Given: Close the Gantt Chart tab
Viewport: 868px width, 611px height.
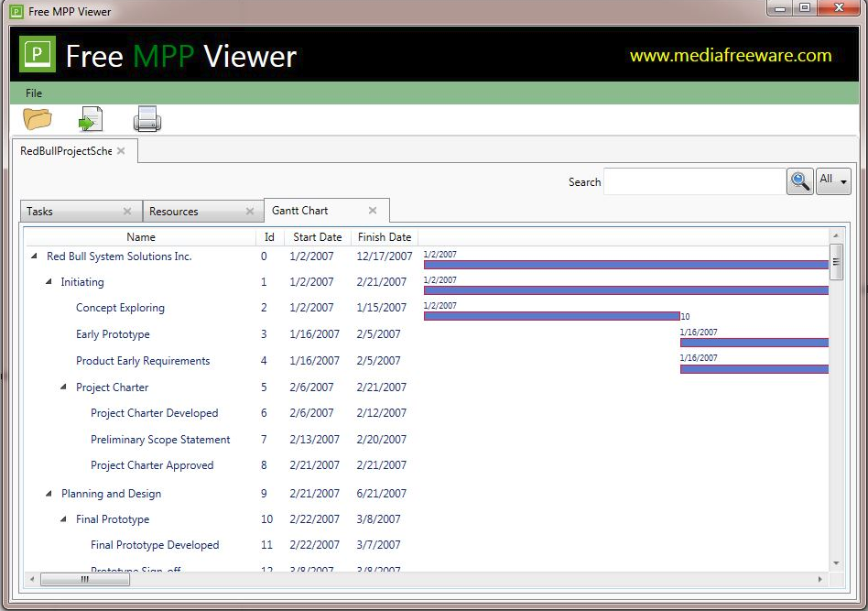Looking at the screenshot, I should 373,211.
